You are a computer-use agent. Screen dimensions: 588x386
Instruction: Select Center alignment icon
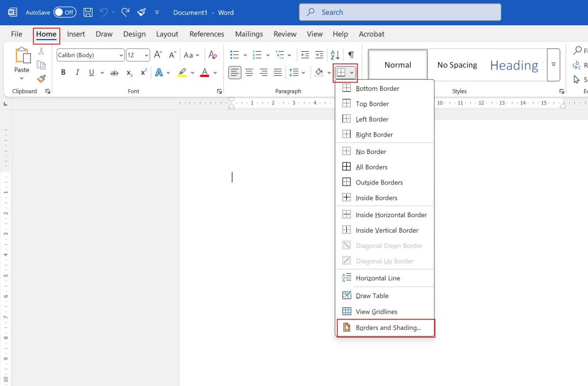[x=249, y=72]
